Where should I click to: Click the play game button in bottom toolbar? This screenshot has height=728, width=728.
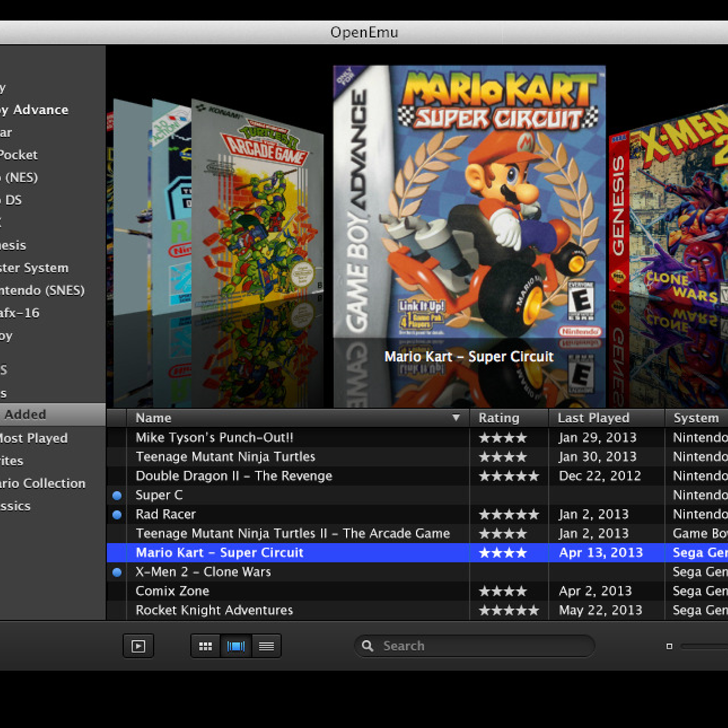pos(138,646)
